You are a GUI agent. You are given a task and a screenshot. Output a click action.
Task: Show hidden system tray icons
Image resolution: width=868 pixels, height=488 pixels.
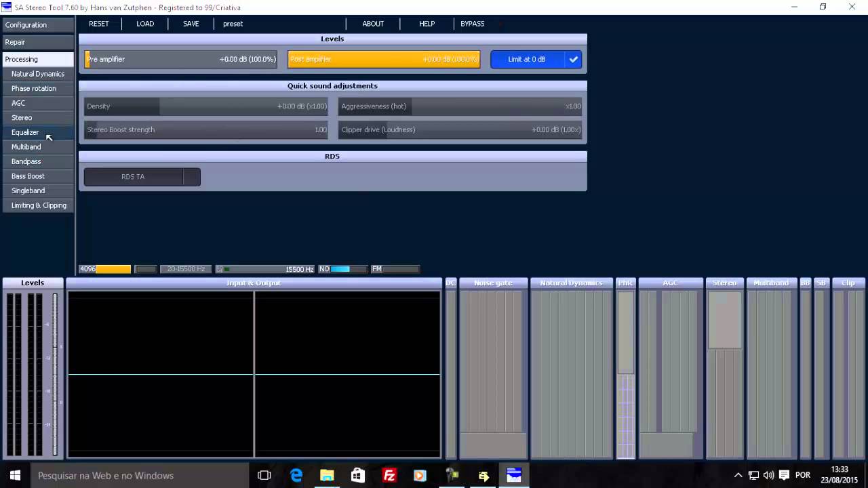click(x=738, y=475)
